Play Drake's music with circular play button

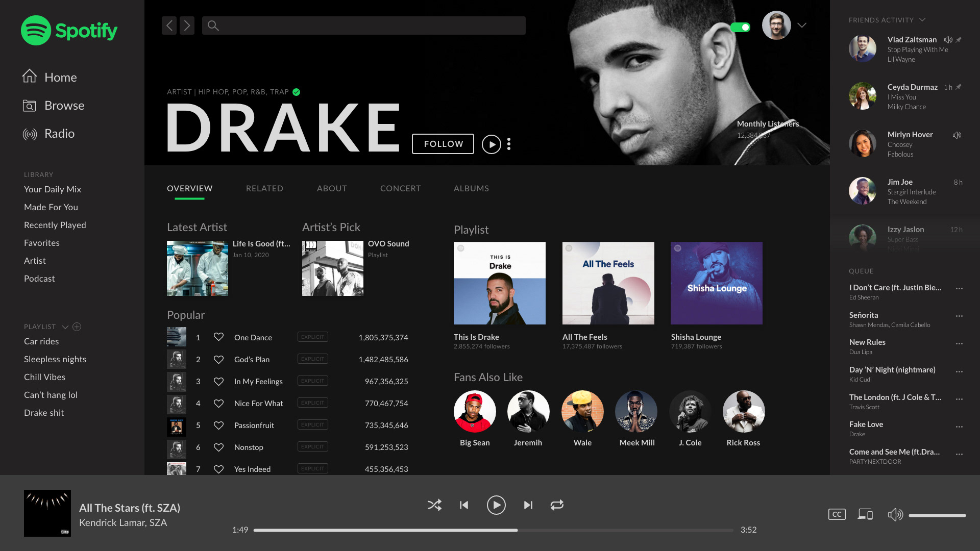(492, 144)
